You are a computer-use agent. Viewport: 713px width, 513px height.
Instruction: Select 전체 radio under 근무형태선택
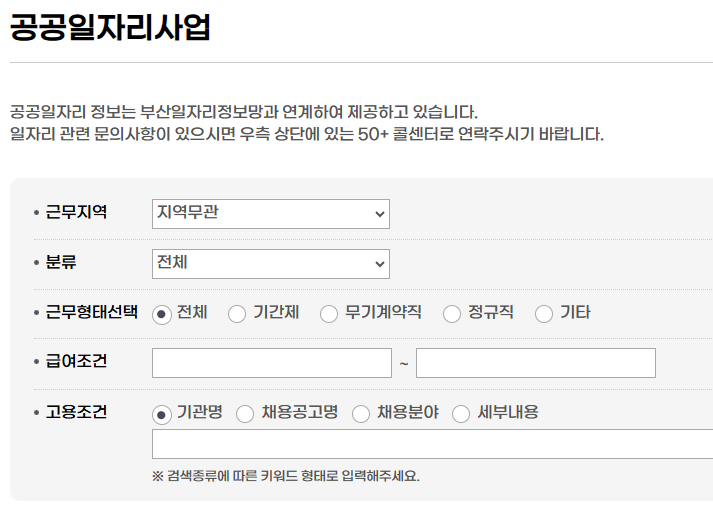coord(161,314)
